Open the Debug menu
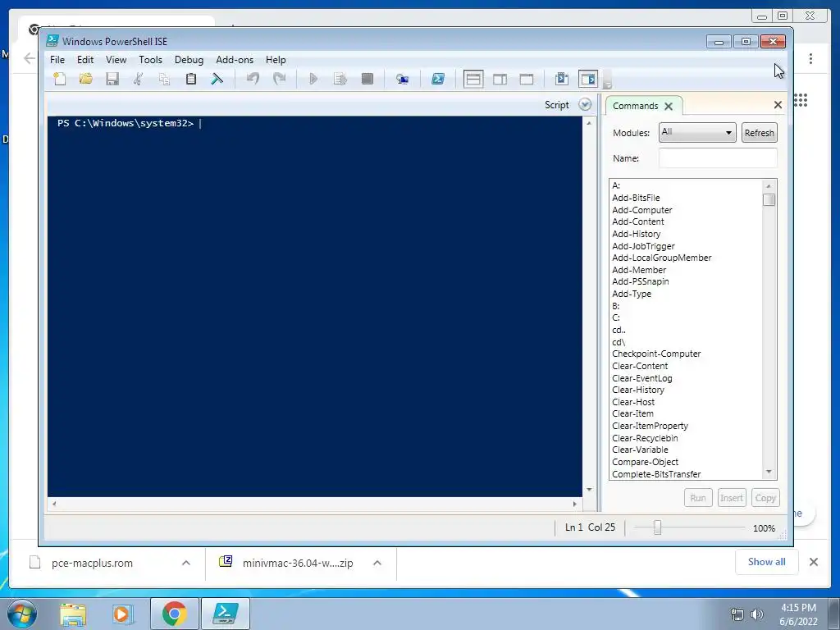Viewport: 840px width, 630px height. [189, 60]
